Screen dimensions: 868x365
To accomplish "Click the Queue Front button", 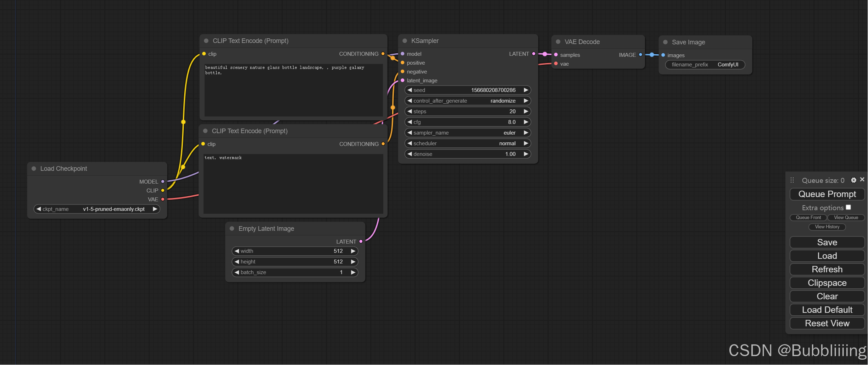I will click(x=808, y=218).
